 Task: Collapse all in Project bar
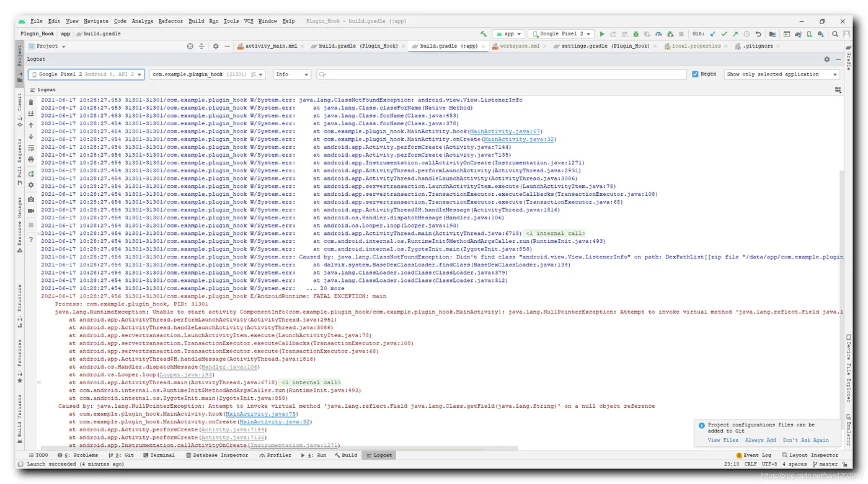(201, 46)
